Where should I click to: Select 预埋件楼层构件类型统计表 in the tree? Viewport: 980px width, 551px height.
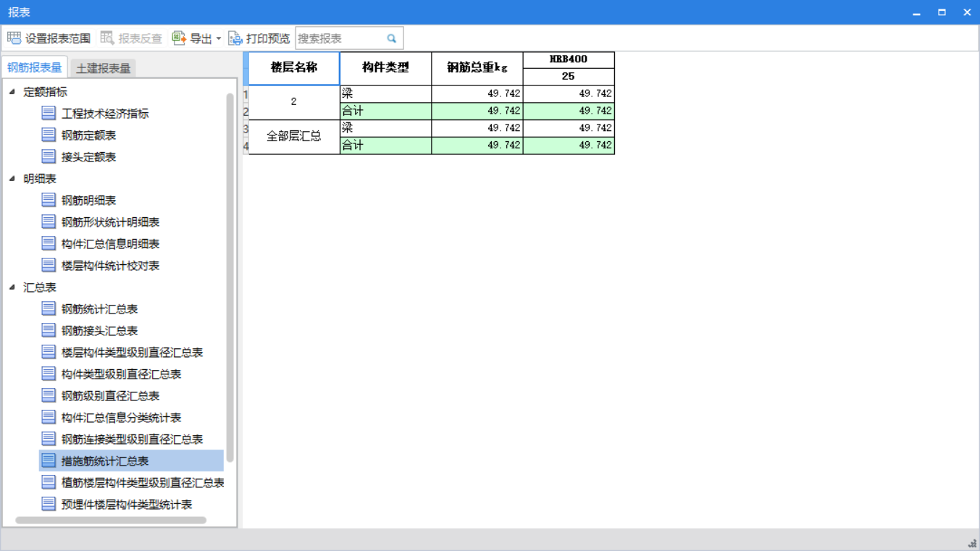click(127, 505)
